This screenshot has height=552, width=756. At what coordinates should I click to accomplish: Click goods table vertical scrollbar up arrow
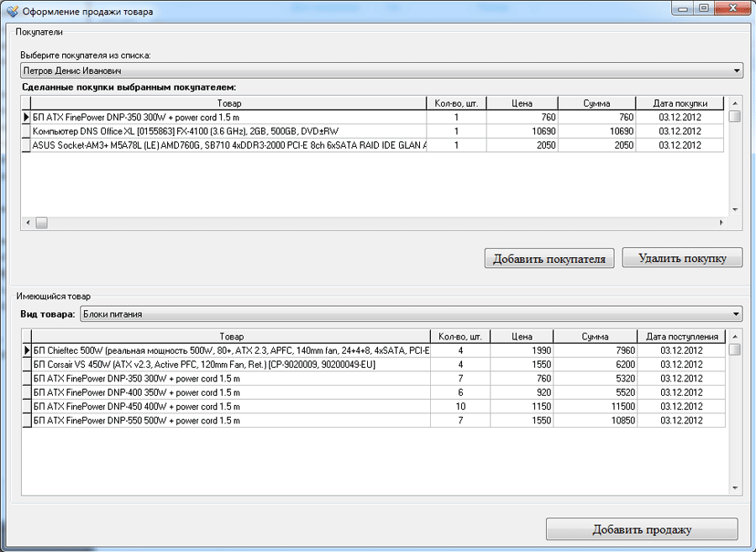pos(735,337)
